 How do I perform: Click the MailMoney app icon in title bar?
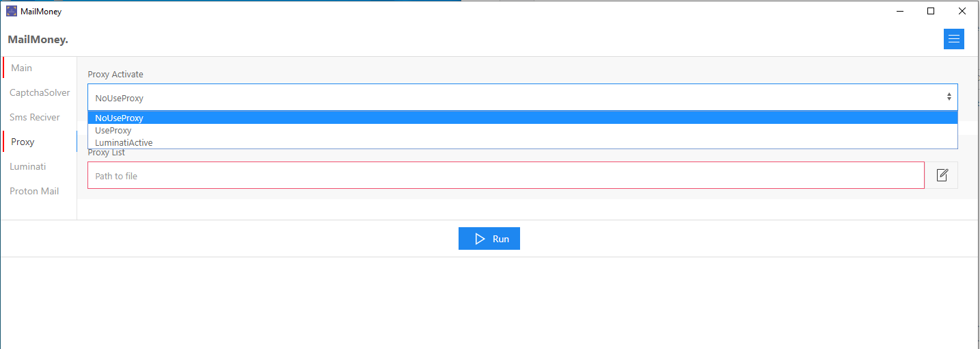(x=12, y=11)
